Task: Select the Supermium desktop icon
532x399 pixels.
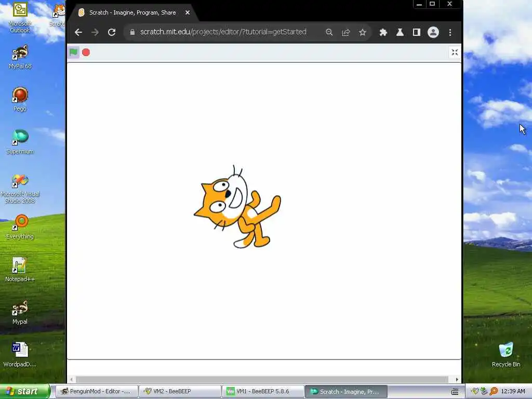Action: 20,142
